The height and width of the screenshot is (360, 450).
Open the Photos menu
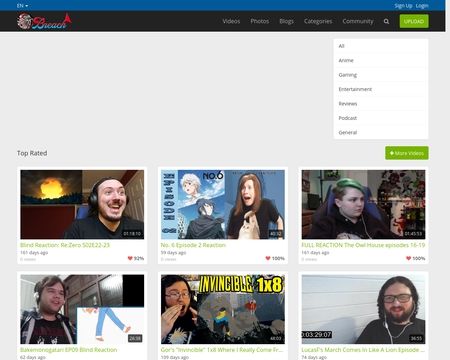click(x=260, y=21)
